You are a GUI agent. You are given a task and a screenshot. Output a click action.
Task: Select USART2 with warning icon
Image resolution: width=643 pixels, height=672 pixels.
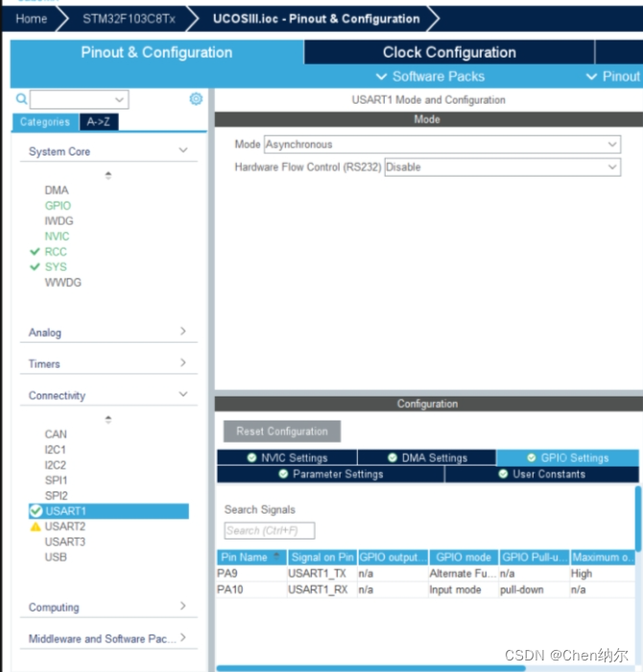click(65, 526)
